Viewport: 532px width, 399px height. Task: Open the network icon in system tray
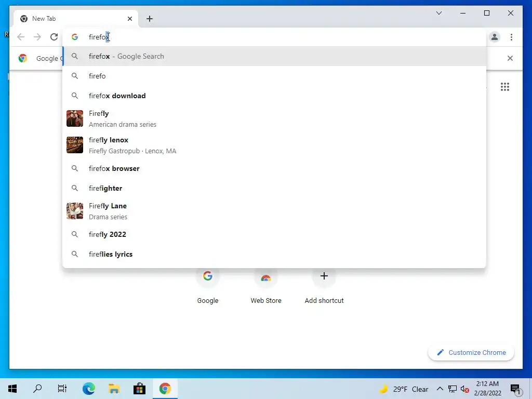(453, 389)
